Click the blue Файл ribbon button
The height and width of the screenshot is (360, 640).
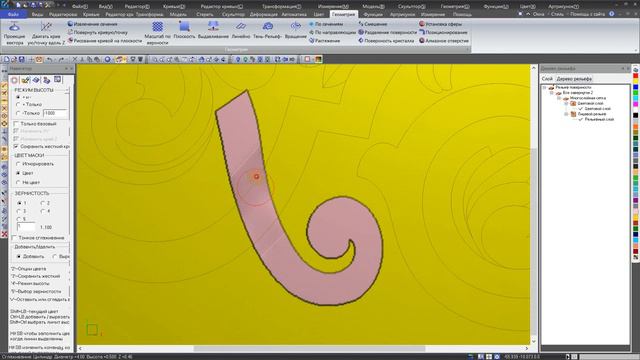click(13, 14)
